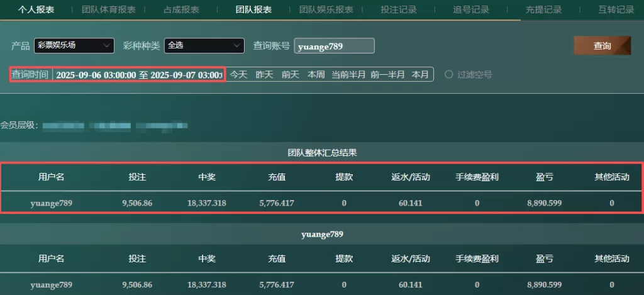Click the 查询账号 input field
The image size is (644, 295).
click(x=335, y=46)
